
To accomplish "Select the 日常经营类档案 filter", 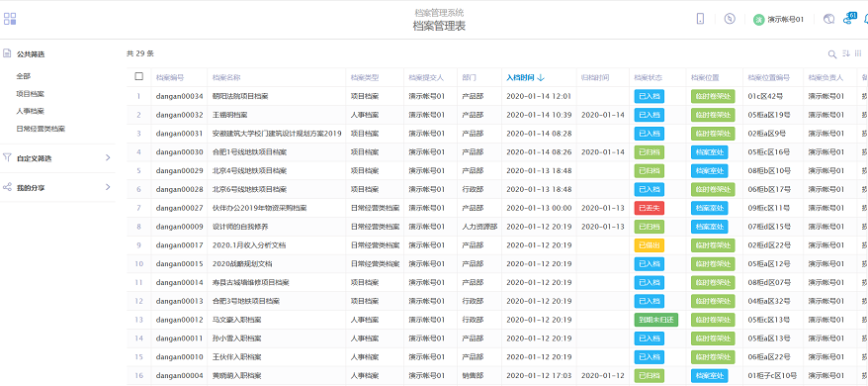I will pyautogui.click(x=41, y=129).
